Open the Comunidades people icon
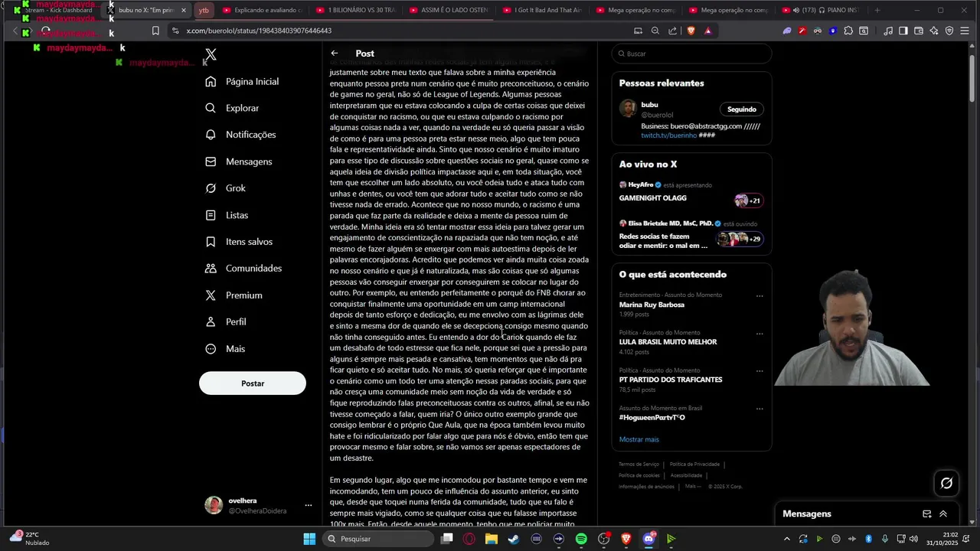Viewport: 980px width, 551px height. (211, 269)
